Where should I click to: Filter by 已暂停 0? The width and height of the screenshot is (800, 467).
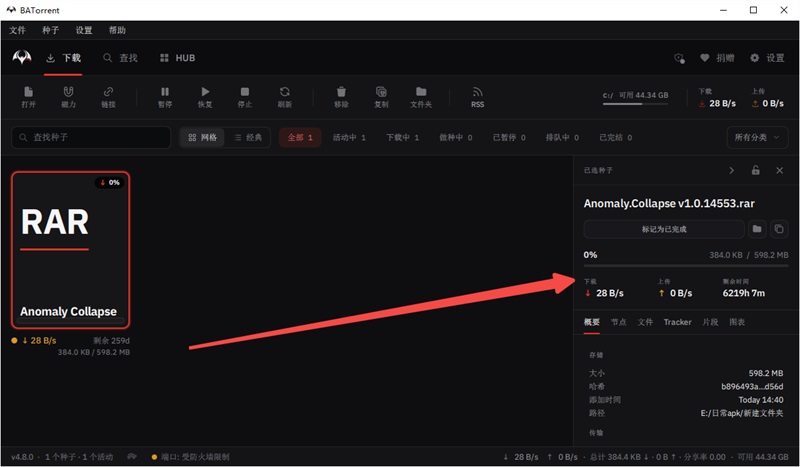[509, 137]
